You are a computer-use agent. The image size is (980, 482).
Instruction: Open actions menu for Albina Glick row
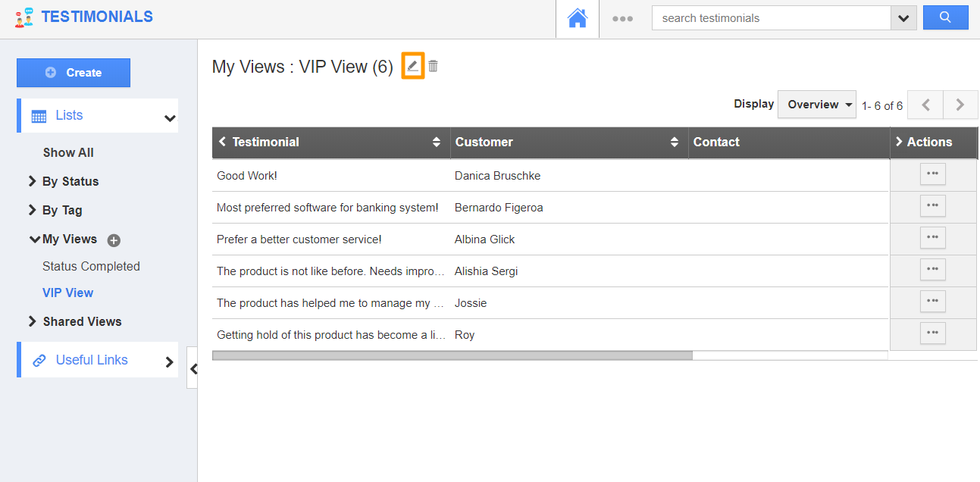click(933, 237)
